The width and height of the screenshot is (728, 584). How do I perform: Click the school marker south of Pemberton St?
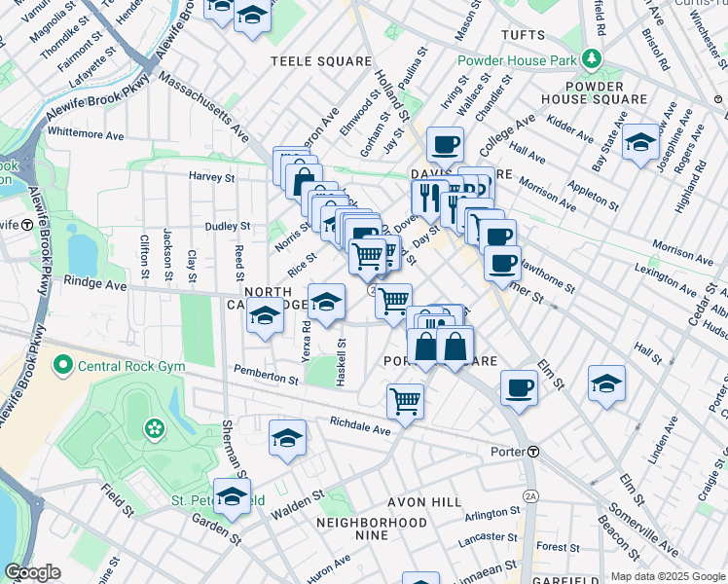coord(287,439)
